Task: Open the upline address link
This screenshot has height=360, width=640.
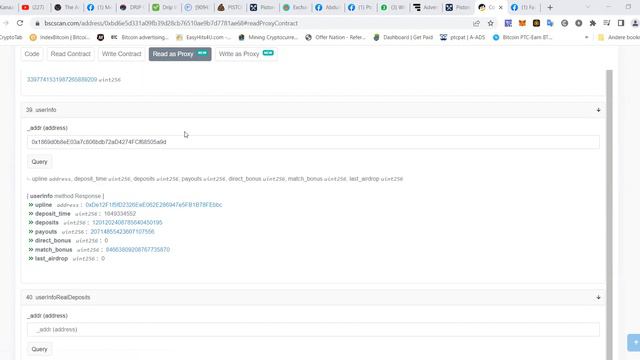Action: [x=154, y=204]
